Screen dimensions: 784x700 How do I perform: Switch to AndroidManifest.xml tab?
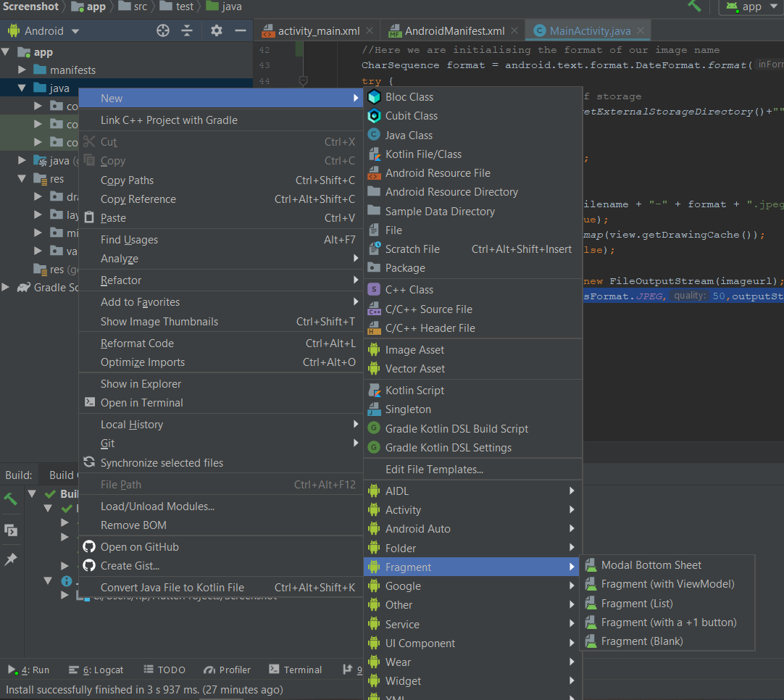pyautogui.click(x=454, y=31)
